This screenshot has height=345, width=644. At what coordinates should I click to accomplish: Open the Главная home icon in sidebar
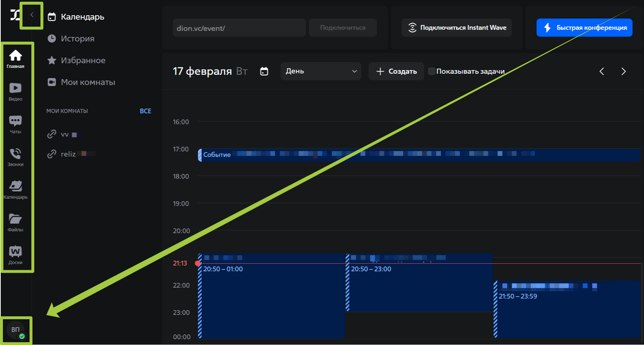pos(15,58)
